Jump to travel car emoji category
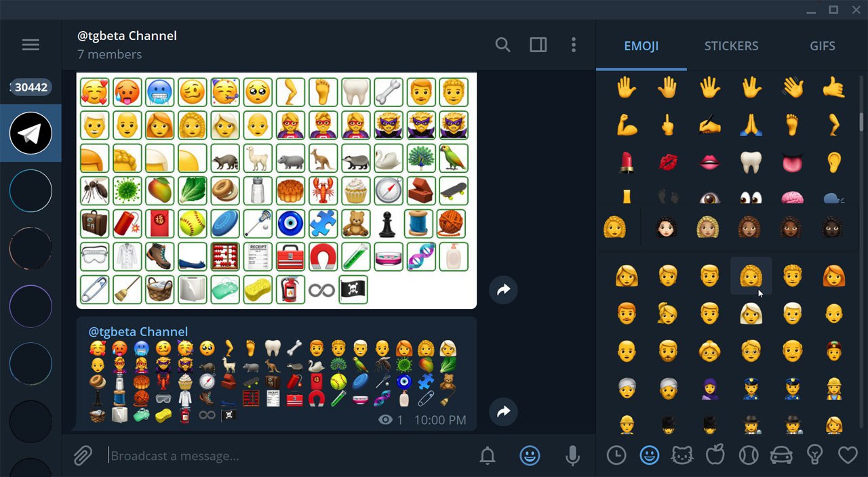Image resolution: width=868 pixels, height=477 pixels. (x=782, y=455)
